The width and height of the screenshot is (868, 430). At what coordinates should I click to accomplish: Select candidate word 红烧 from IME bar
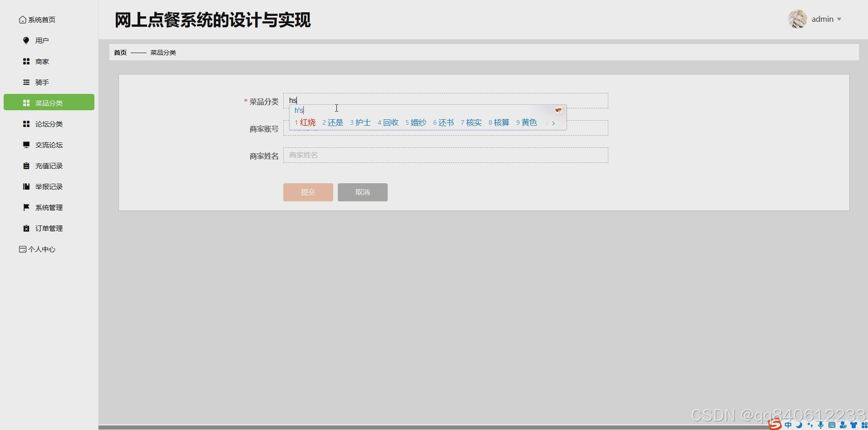(x=307, y=122)
